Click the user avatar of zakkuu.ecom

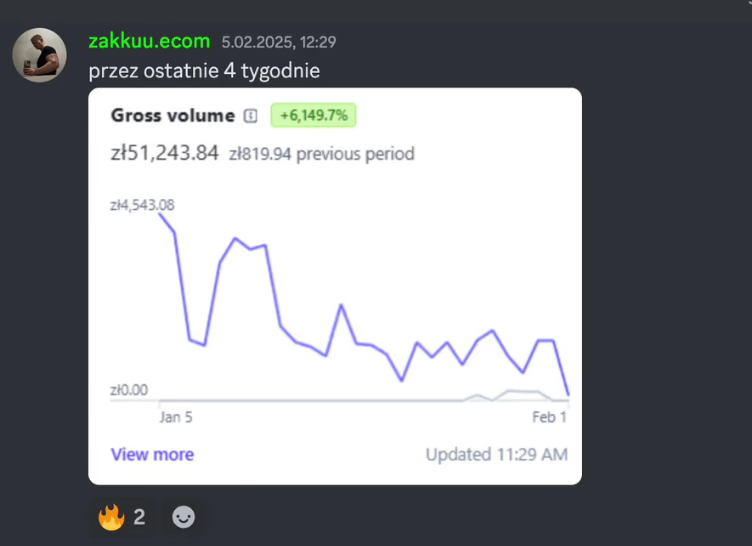[39, 55]
